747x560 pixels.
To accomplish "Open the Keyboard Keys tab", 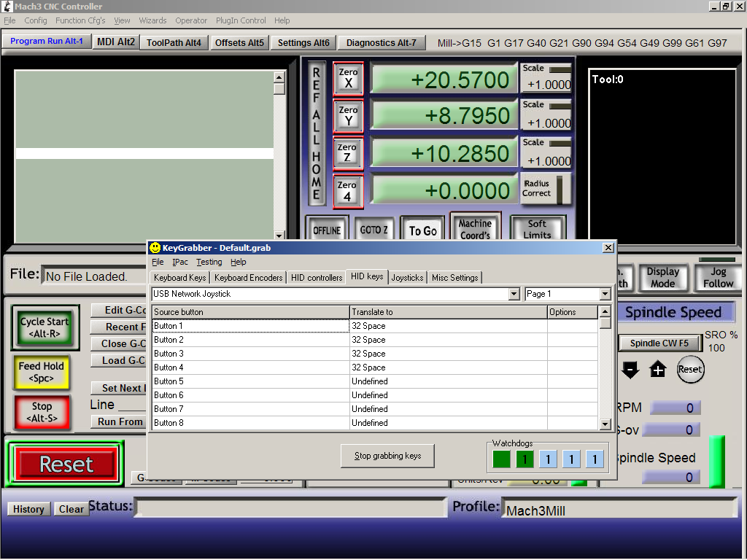I will pos(179,278).
